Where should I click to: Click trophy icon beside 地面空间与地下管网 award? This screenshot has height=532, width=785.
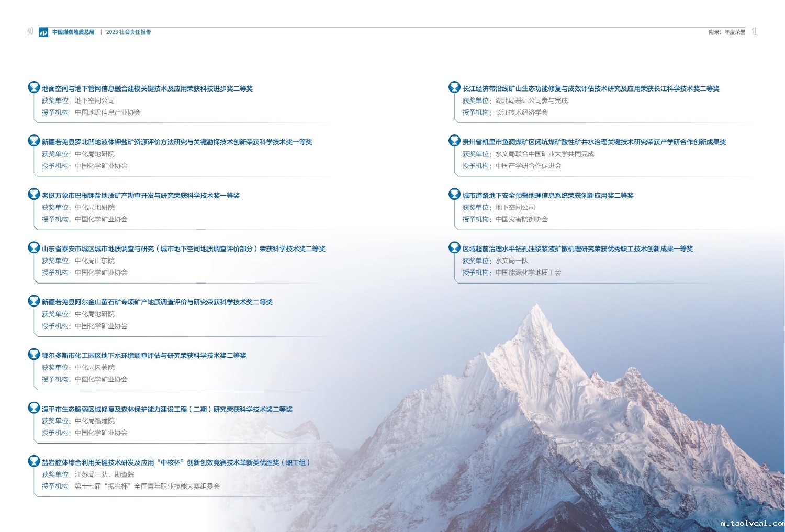(34, 87)
